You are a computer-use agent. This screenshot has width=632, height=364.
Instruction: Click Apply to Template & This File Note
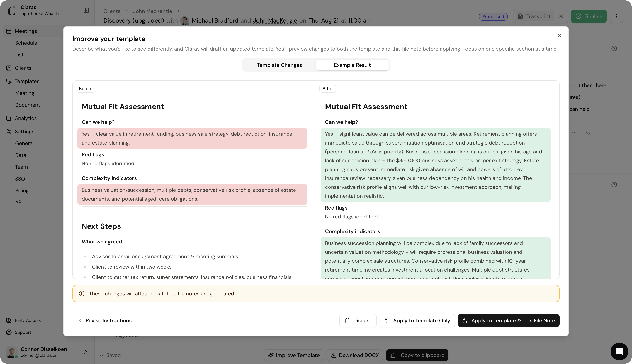(x=509, y=320)
